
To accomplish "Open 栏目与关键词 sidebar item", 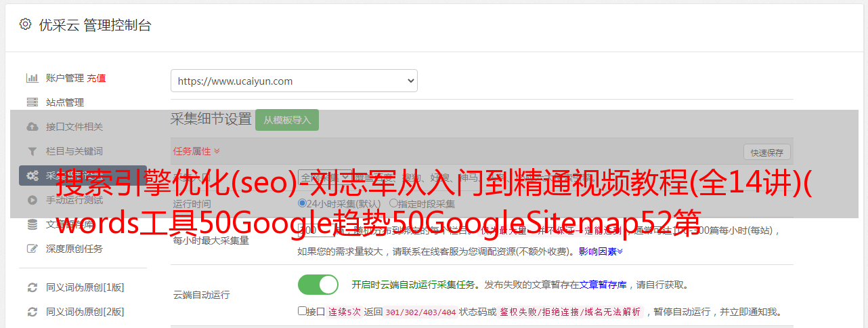I will tap(74, 151).
